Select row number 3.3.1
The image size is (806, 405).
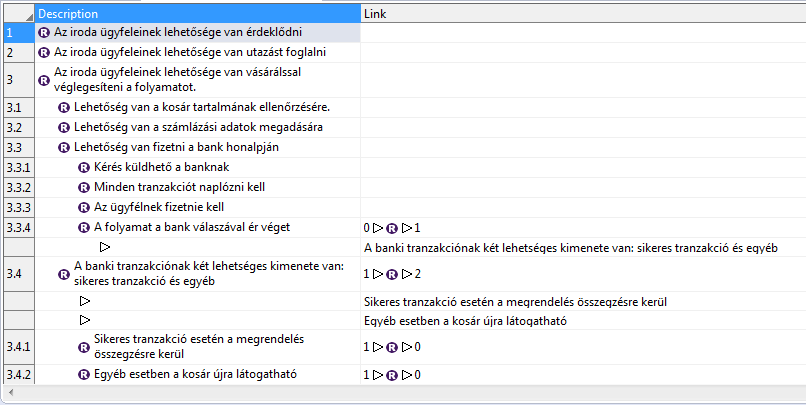pyautogui.click(x=19, y=168)
